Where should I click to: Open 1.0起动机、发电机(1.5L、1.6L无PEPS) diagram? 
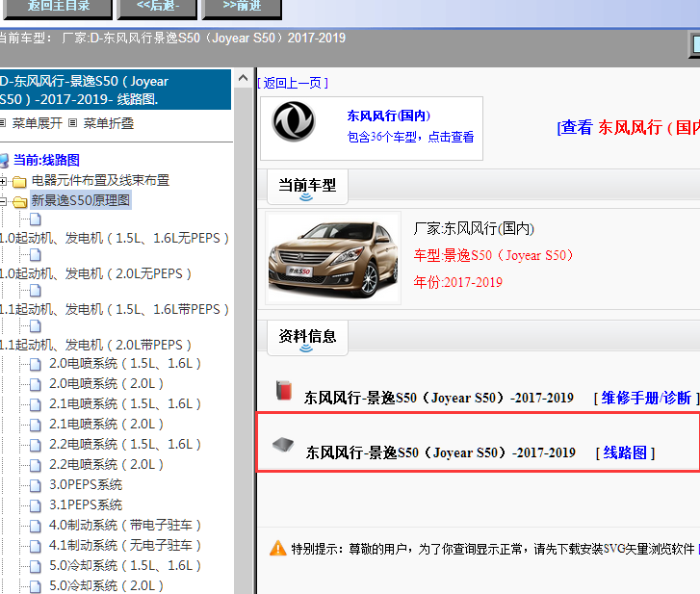click(x=115, y=239)
